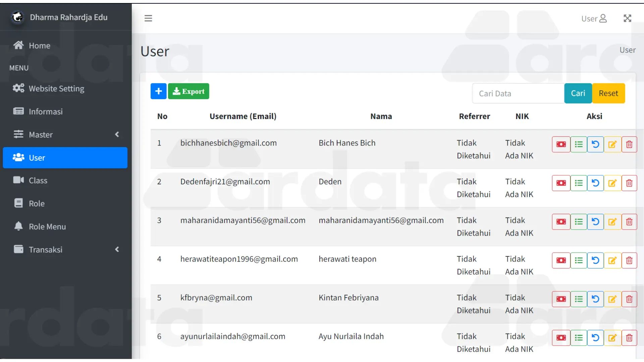This screenshot has height=362, width=644.
Task: Open Role in the sidebar
Action: (65, 203)
